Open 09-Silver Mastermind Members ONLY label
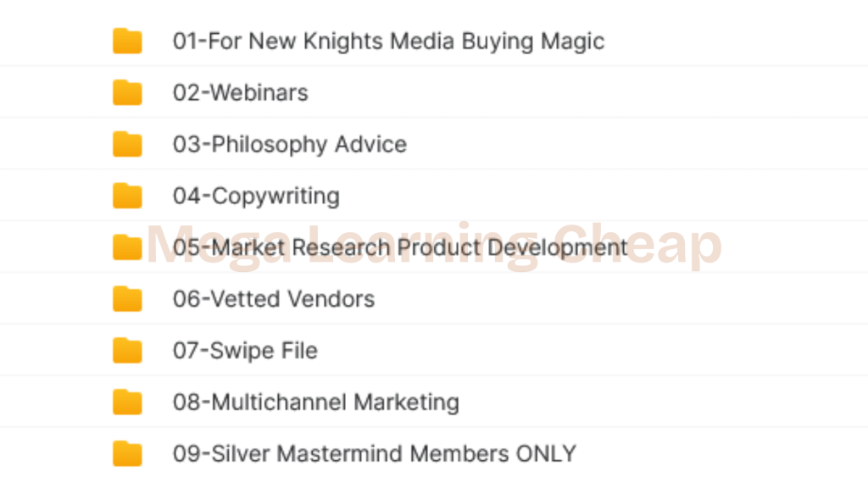868x488 pixels. coord(375,453)
